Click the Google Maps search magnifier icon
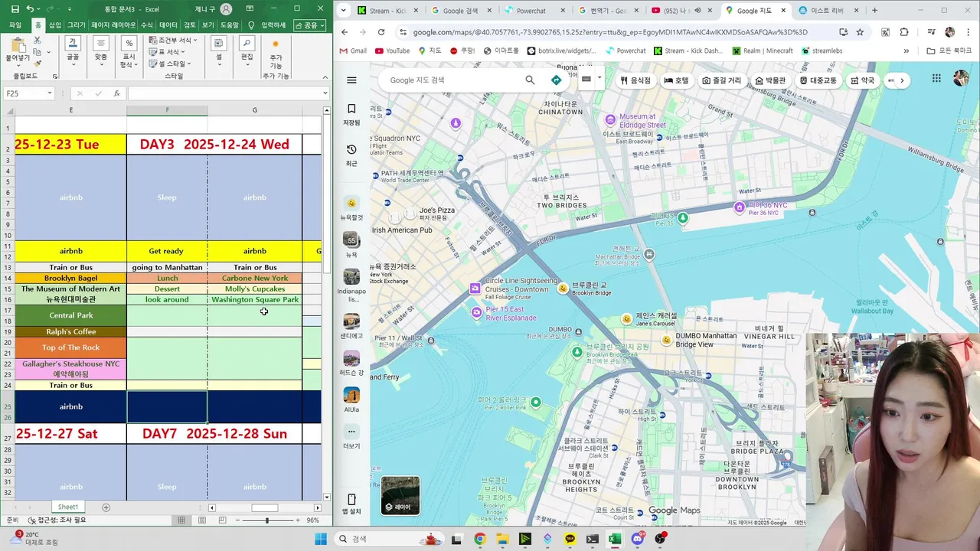980x551 pixels. pos(530,80)
